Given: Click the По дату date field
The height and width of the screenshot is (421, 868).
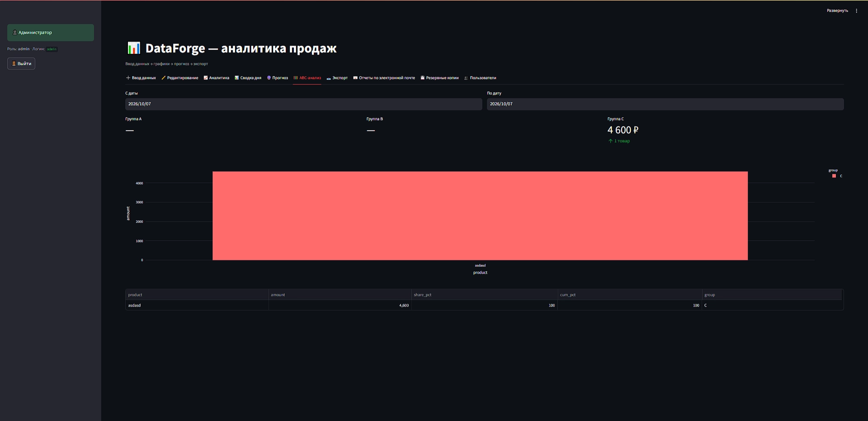Looking at the screenshot, I should point(665,104).
